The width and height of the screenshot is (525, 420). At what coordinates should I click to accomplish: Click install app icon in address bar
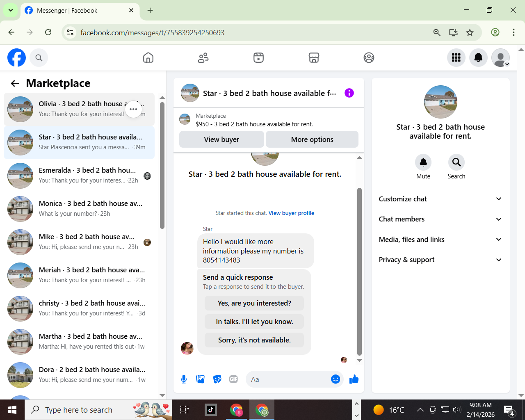click(x=453, y=32)
